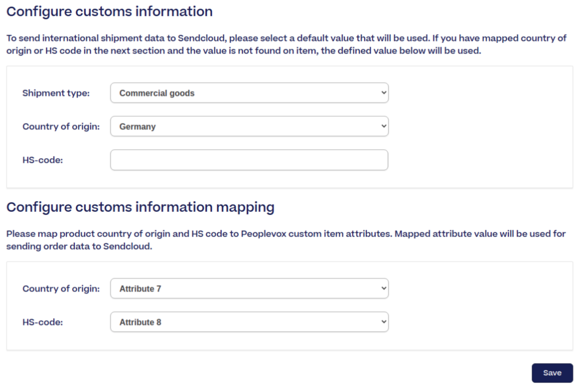
Task: Open the Shipment type dropdown
Action: [250, 93]
